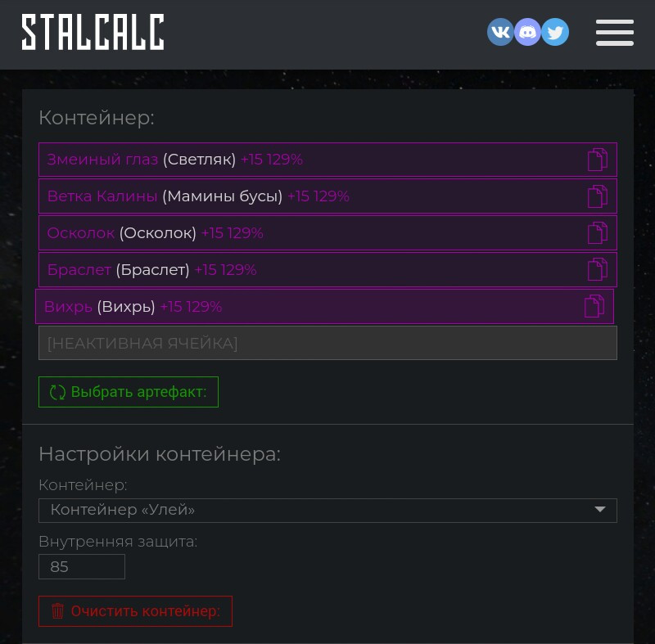Click the STALCALC logo

pos(93,32)
